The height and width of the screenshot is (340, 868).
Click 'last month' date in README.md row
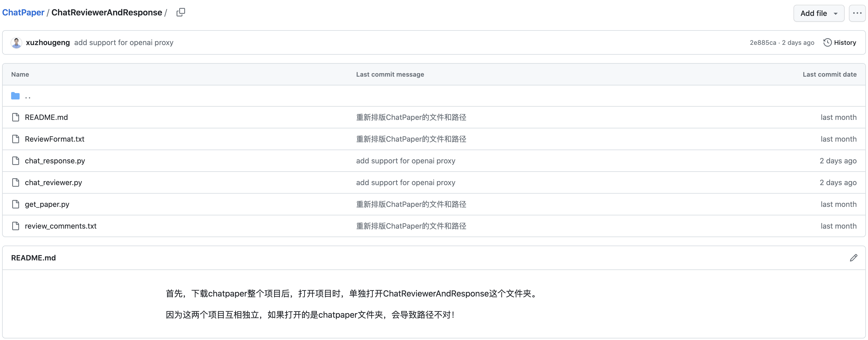coord(838,117)
